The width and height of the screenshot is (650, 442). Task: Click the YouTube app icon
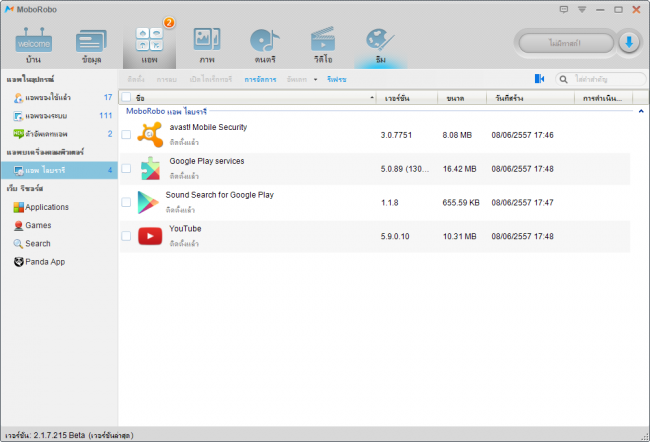150,236
